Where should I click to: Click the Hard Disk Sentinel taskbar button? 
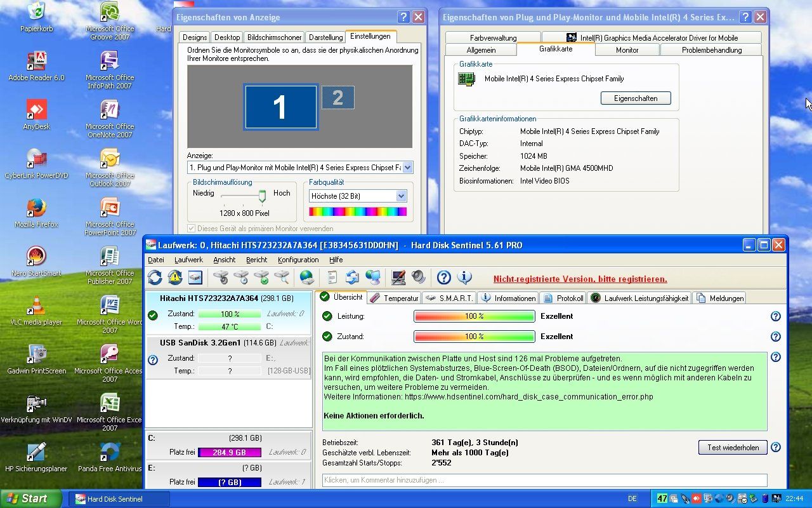(119, 499)
